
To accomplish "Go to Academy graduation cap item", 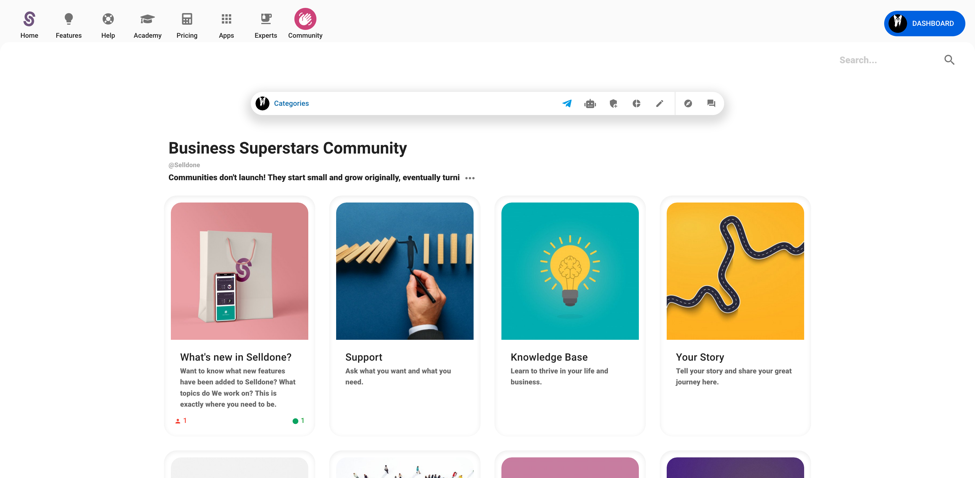I will point(147,25).
